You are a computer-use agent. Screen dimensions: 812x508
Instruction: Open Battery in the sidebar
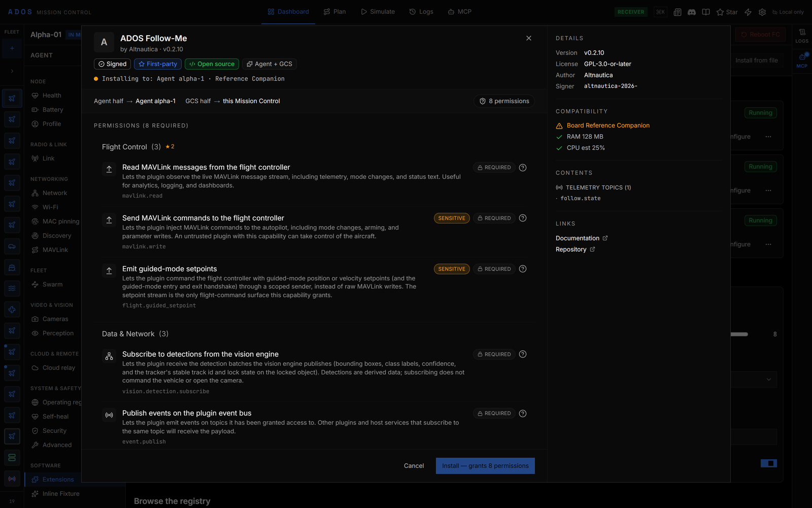pos(53,110)
